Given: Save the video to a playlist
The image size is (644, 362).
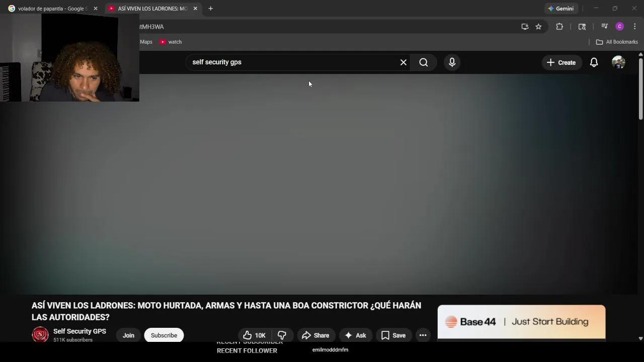Looking at the screenshot, I should point(393,335).
